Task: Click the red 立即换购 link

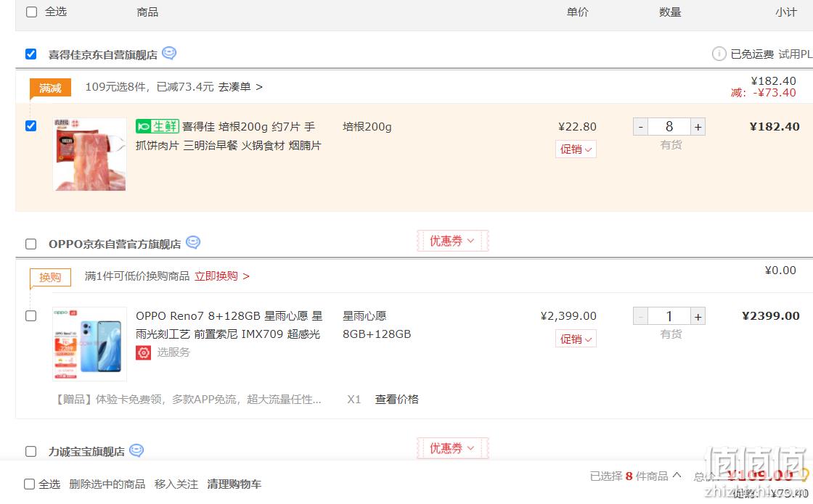Action: click(222, 276)
